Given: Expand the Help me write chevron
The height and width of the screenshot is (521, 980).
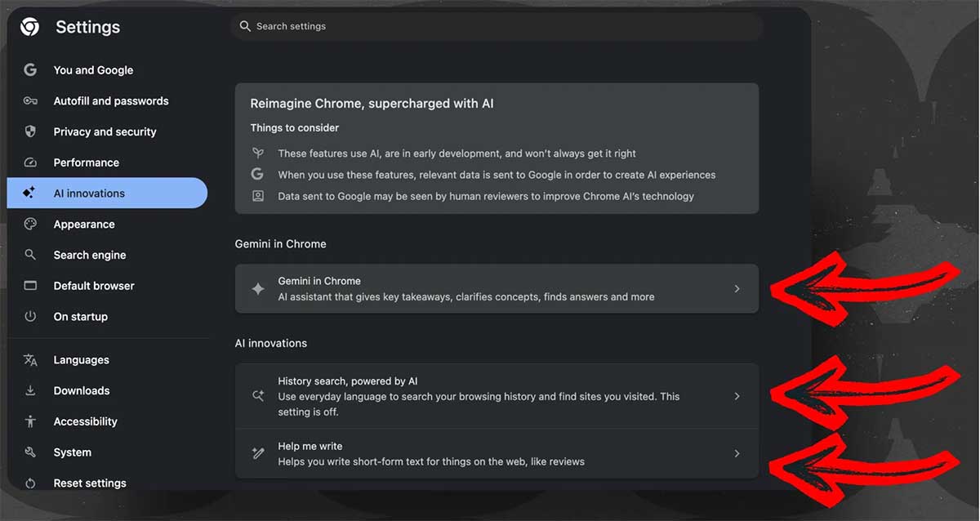Looking at the screenshot, I should click(737, 453).
